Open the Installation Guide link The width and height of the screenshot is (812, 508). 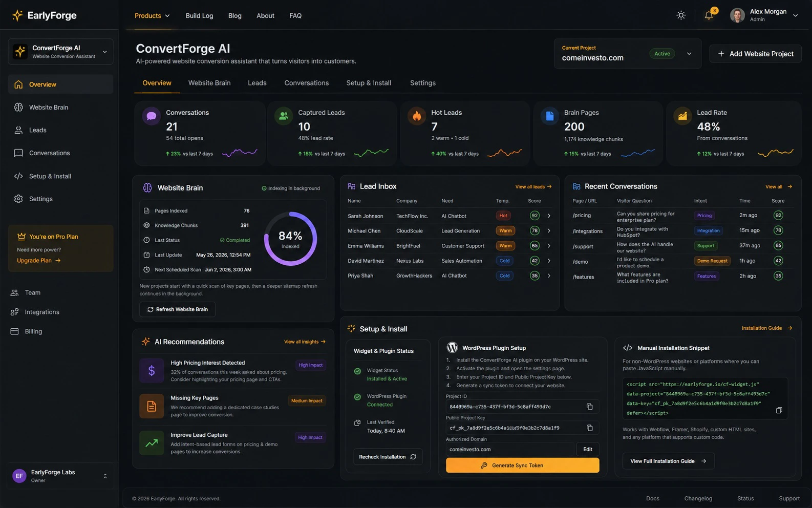pos(767,328)
